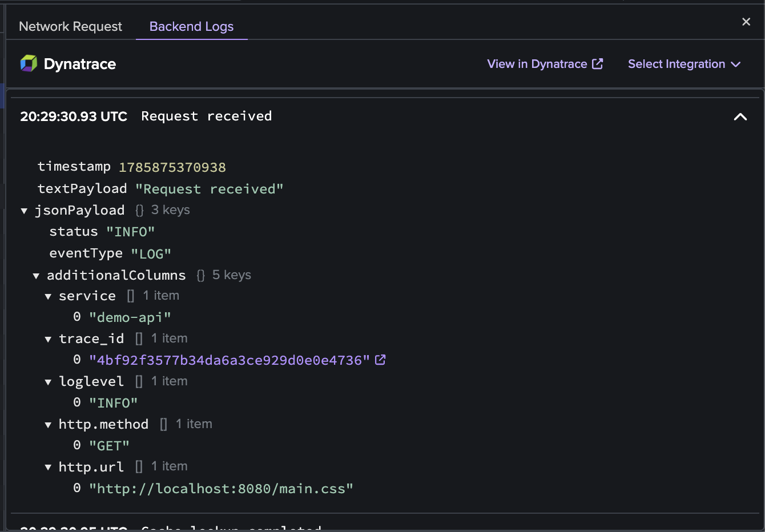Click the "3 keys" count label

click(171, 210)
